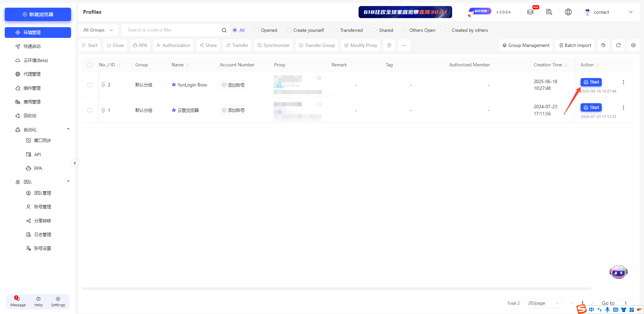Image resolution: width=644 pixels, height=314 pixels.
Task: Check the checkbox for profile row 2
Action: [90, 85]
